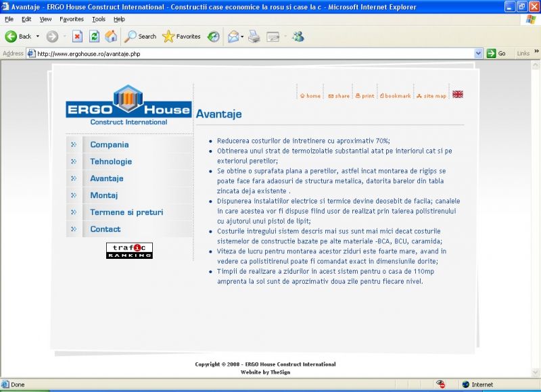Screen dimensions: 541x392
Task: Switch language via the British flag
Action: (x=458, y=95)
